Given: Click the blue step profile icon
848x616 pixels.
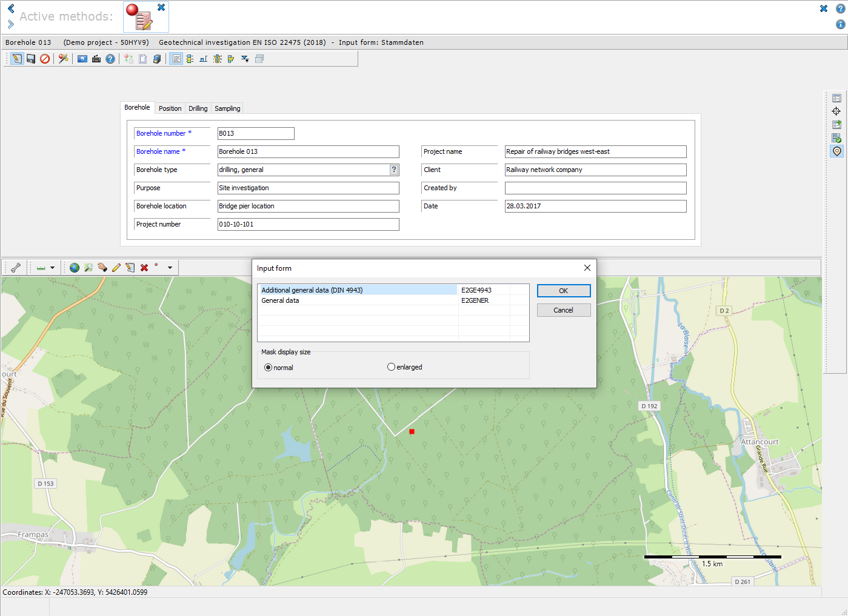Looking at the screenshot, I should click(204, 59).
